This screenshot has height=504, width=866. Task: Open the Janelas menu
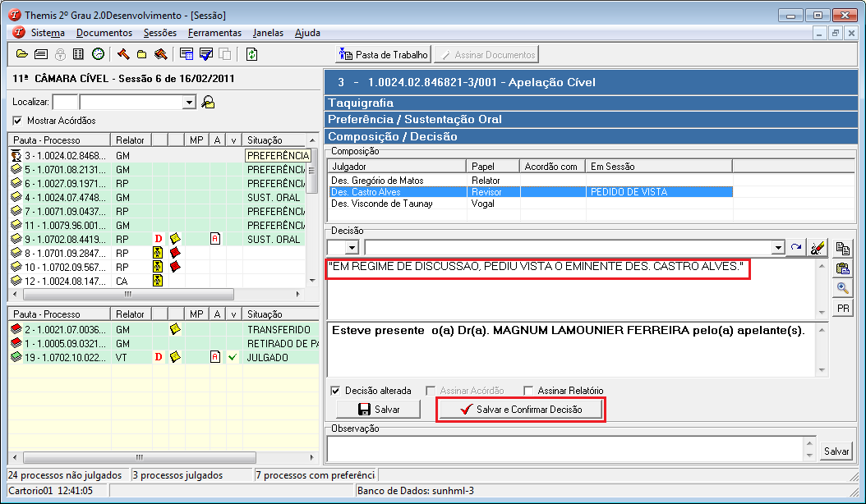pos(268,33)
